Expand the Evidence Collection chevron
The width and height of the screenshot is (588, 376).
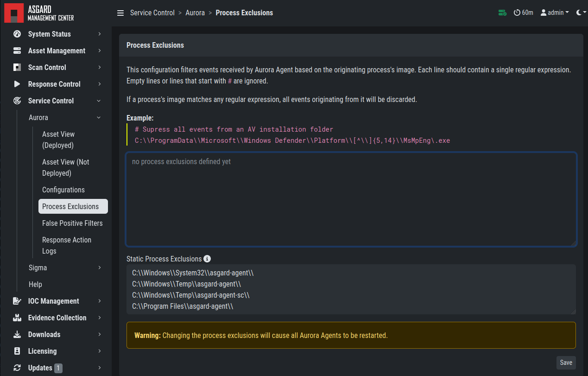pos(99,318)
